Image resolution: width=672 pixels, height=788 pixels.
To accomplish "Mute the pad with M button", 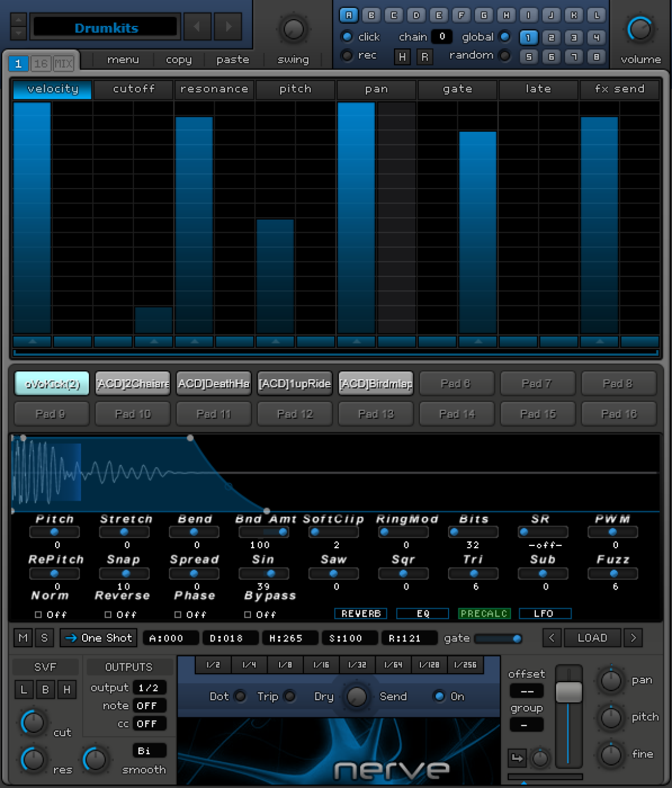I will point(23,637).
